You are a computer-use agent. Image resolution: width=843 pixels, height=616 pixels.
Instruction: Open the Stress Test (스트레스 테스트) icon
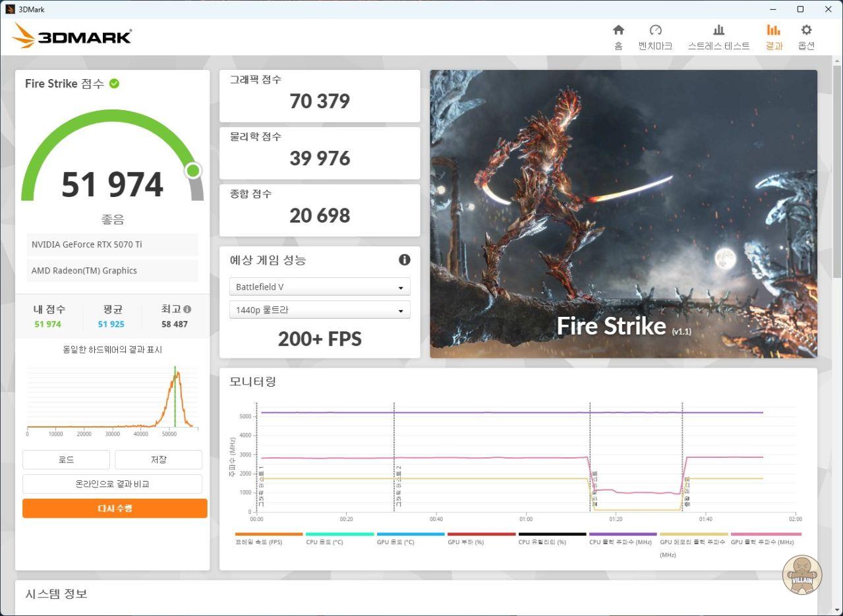718,30
